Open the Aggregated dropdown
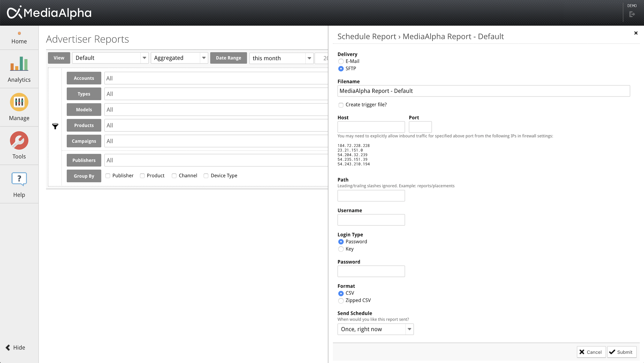 pos(179,58)
